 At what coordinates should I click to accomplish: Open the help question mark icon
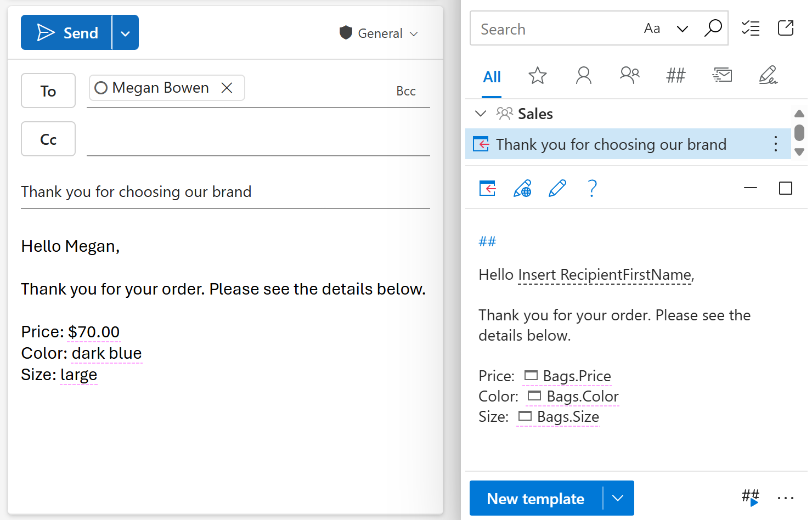(592, 188)
